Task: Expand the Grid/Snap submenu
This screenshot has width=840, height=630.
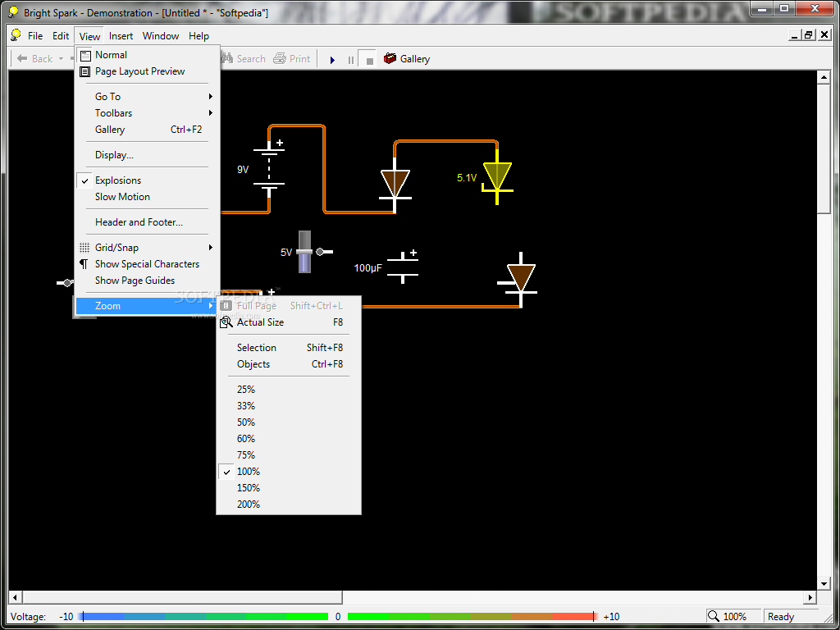Action: point(148,248)
